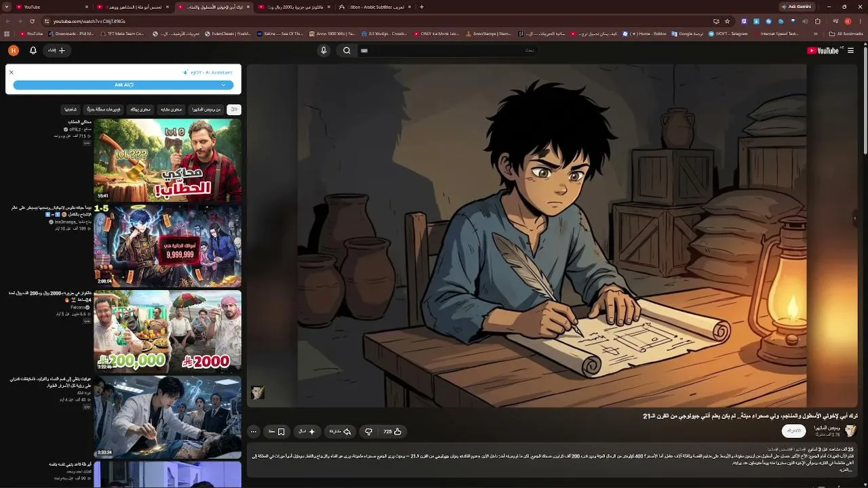Viewport: 868px width, 488px height.
Task: Select the 'محتوى مشابه' filter chip
Action: (171, 109)
